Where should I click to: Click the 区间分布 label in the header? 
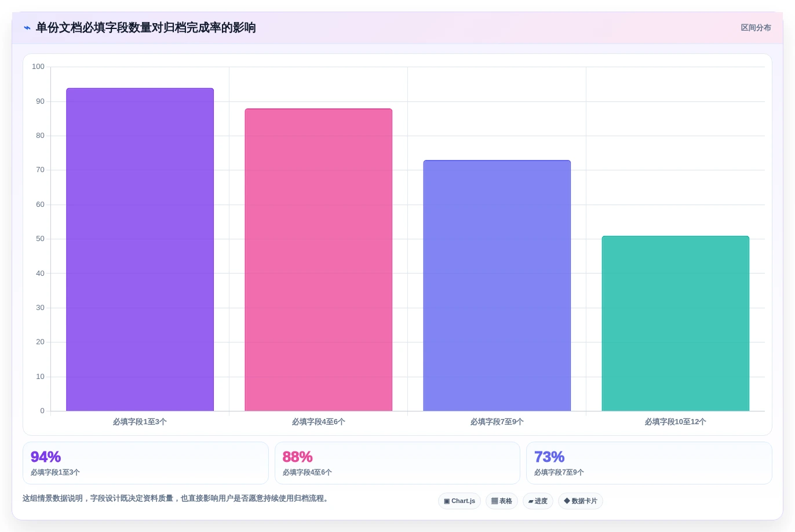click(x=756, y=28)
